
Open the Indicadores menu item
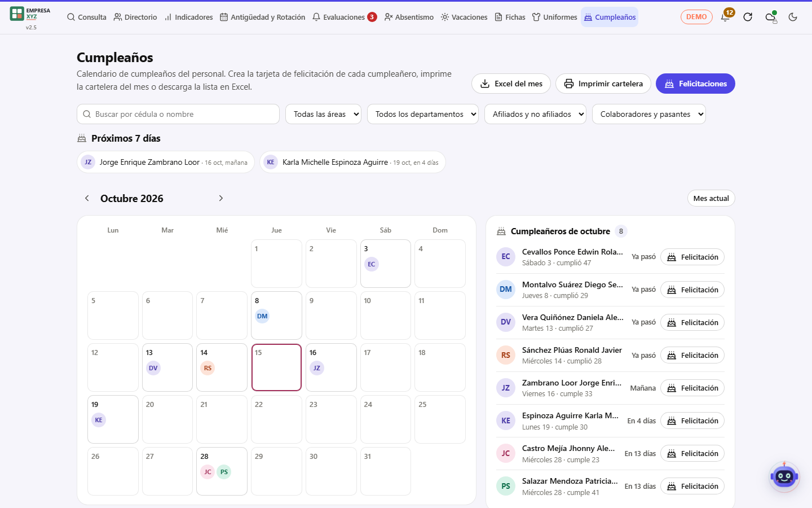coord(188,17)
